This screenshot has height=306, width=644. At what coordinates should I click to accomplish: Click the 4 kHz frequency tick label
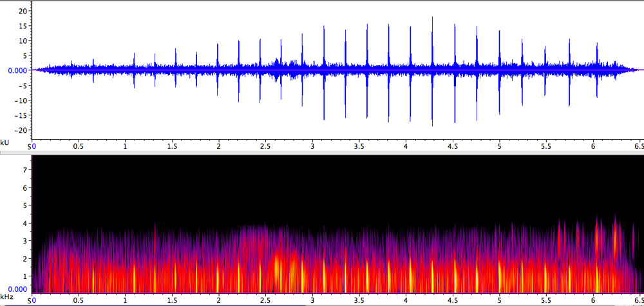pos(24,223)
